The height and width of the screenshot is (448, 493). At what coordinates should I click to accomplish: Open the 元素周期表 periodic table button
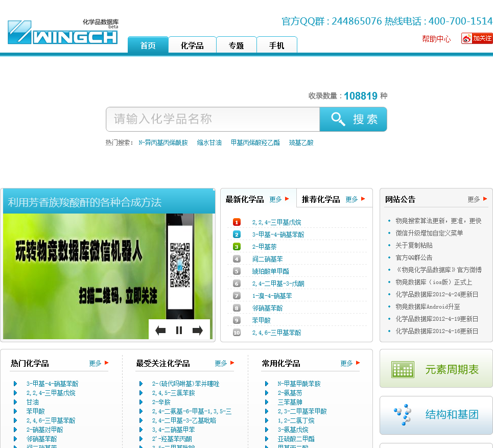coord(436,369)
